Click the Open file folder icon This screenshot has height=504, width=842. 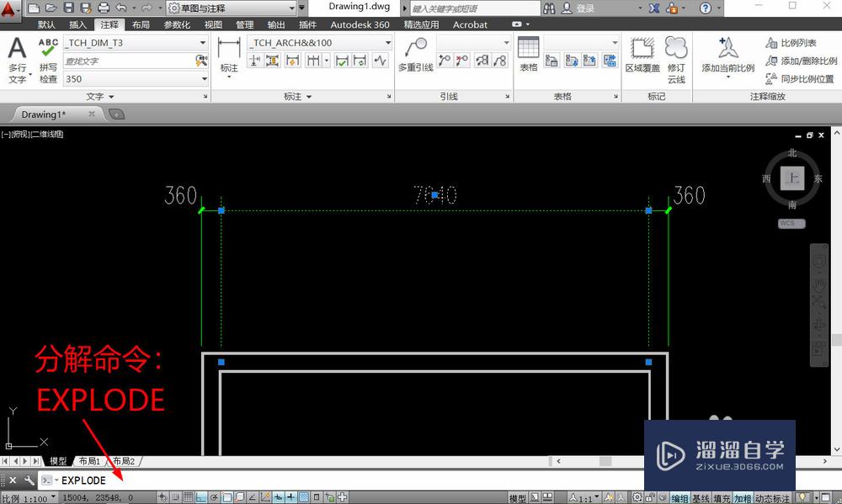pos(51,8)
